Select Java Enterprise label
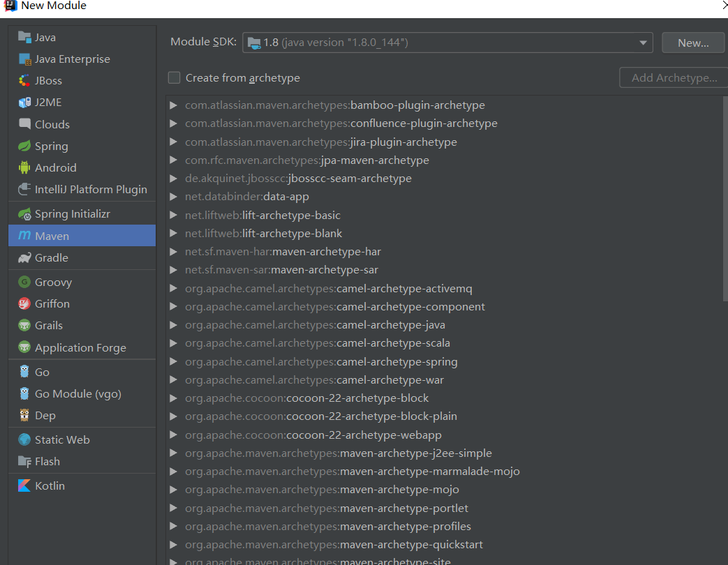Screen dimensions: 728x565 73,59
